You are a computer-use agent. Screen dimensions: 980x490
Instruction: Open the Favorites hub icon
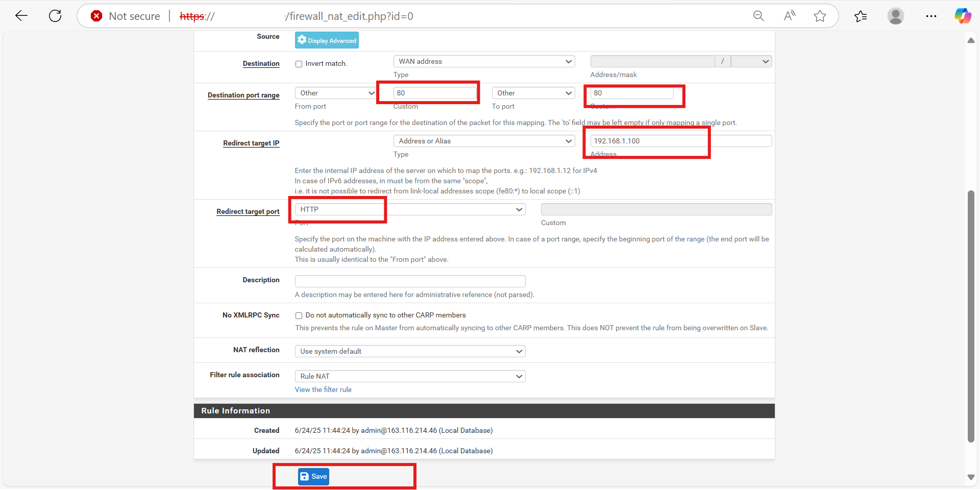tap(861, 16)
